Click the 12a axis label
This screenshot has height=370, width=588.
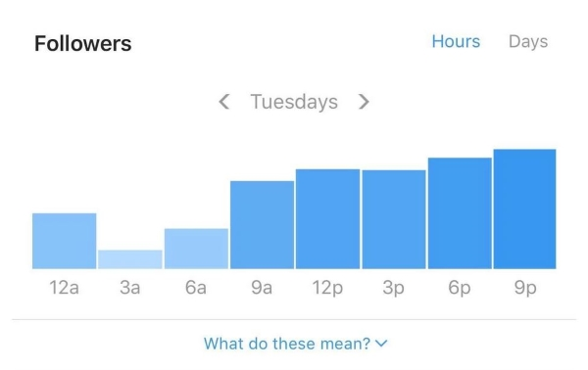pos(64,288)
